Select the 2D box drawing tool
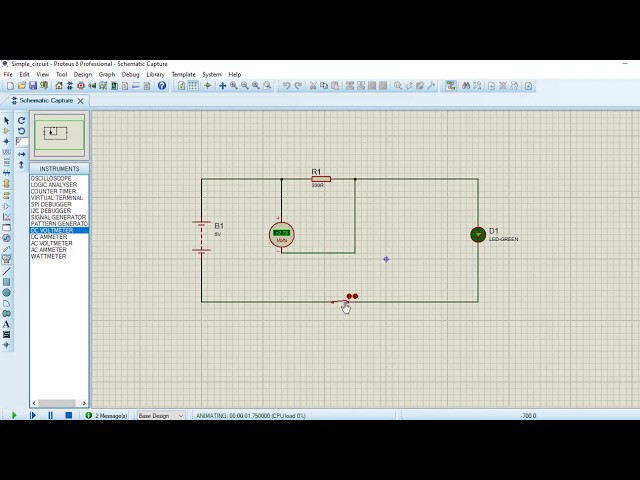 click(x=7, y=282)
